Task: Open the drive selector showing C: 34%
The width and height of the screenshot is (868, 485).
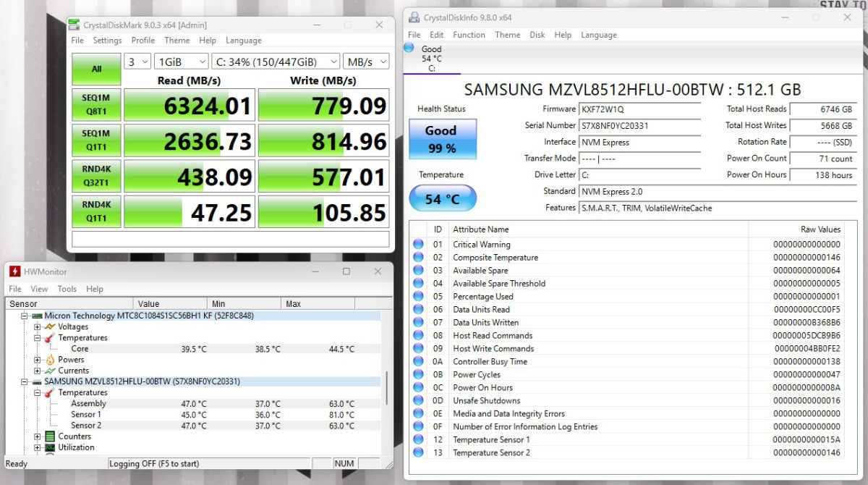Action: point(275,62)
